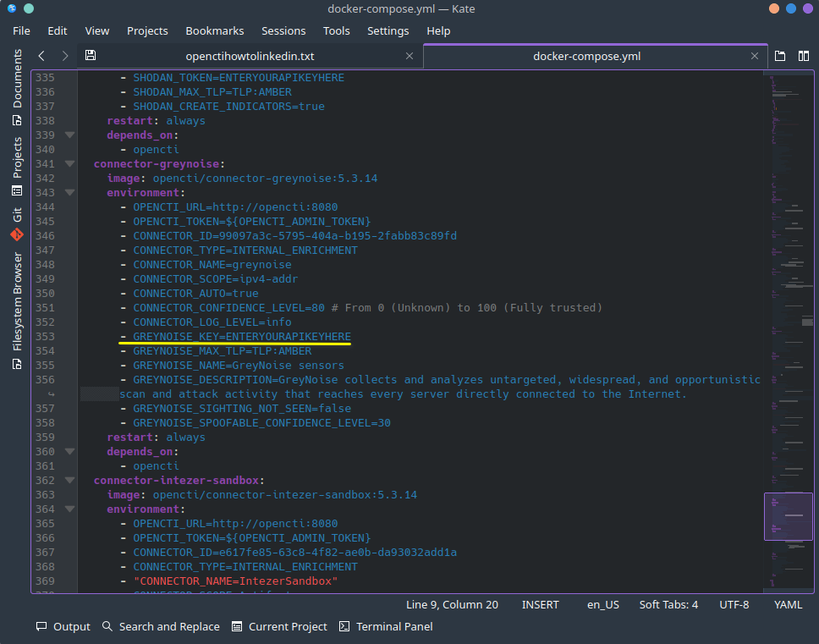Screen dimensions: 819x644
Task: Click the save icon beside the tabs
Action: pyautogui.click(x=91, y=56)
